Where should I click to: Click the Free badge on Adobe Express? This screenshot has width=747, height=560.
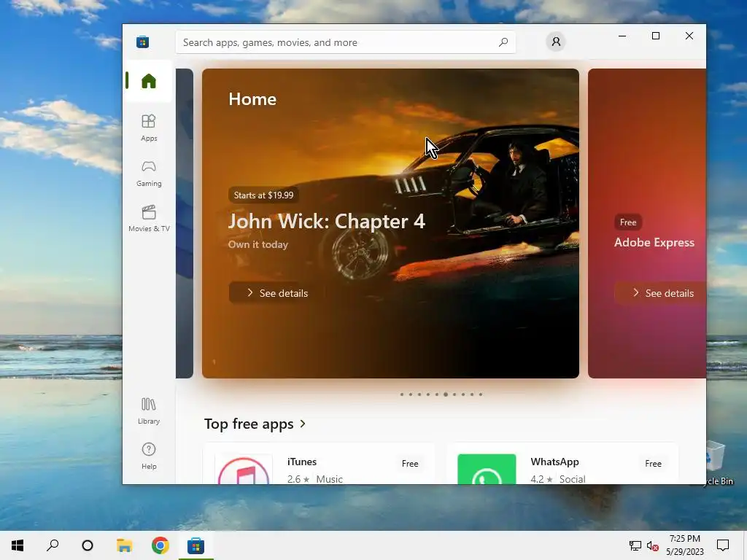tap(628, 222)
